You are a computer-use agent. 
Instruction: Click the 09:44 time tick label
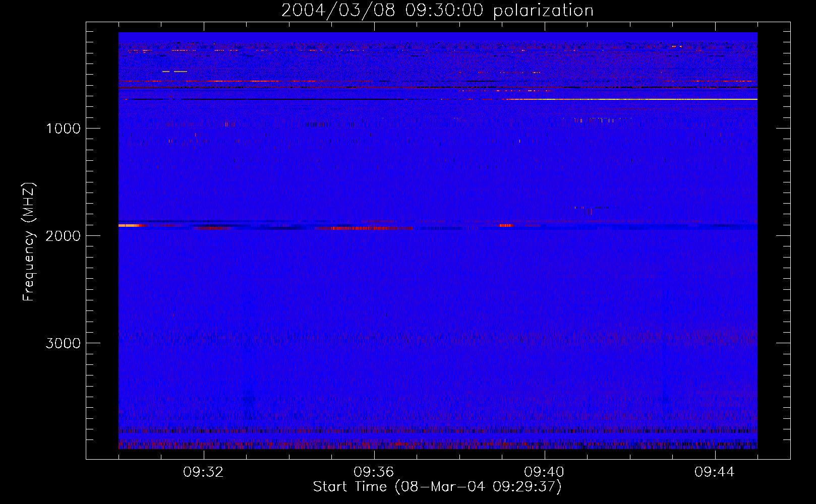(715, 472)
